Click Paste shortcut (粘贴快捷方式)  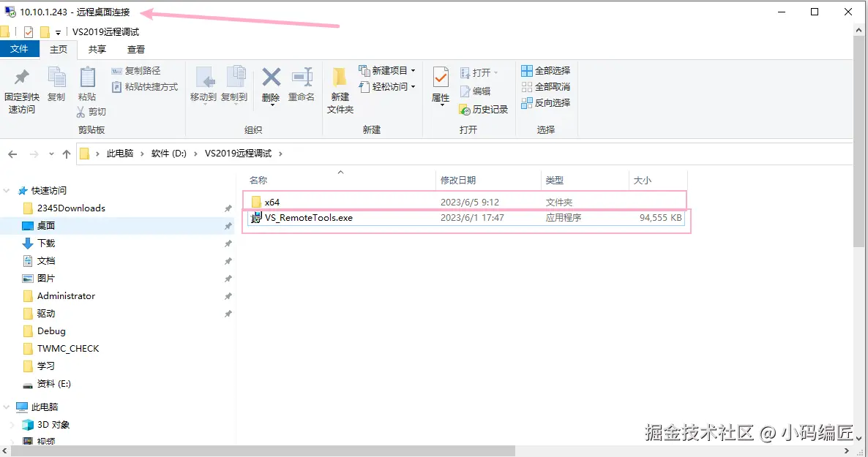click(145, 87)
